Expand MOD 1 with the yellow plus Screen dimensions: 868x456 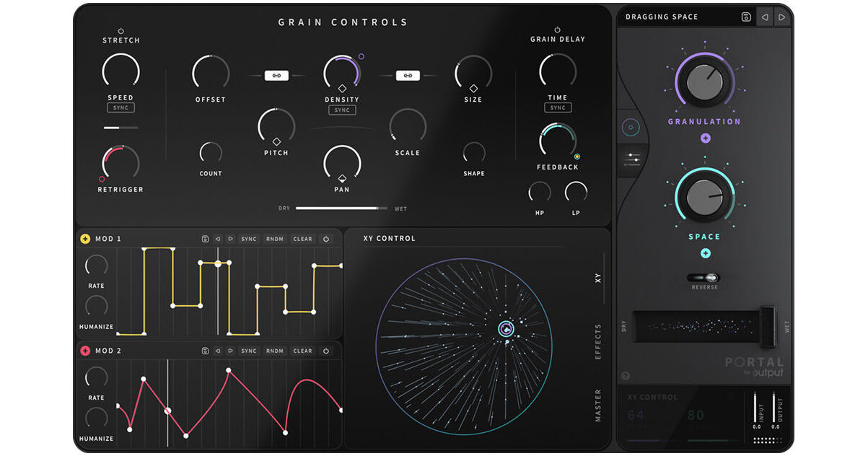(85, 239)
